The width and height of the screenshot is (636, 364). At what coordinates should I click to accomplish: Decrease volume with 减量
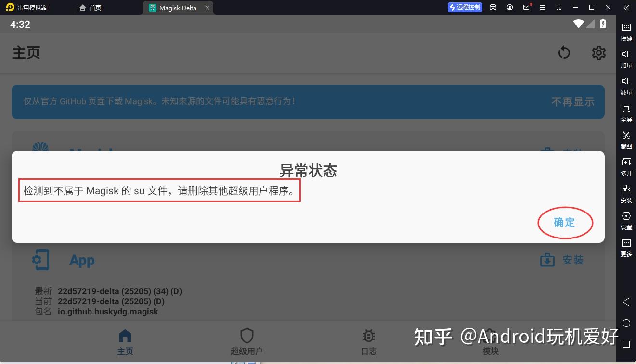point(626,86)
